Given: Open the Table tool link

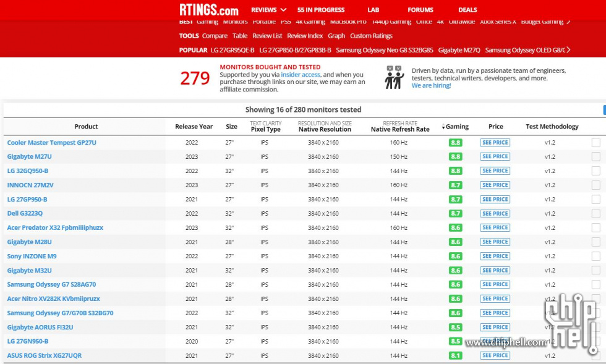Looking at the screenshot, I should point(240,36).
